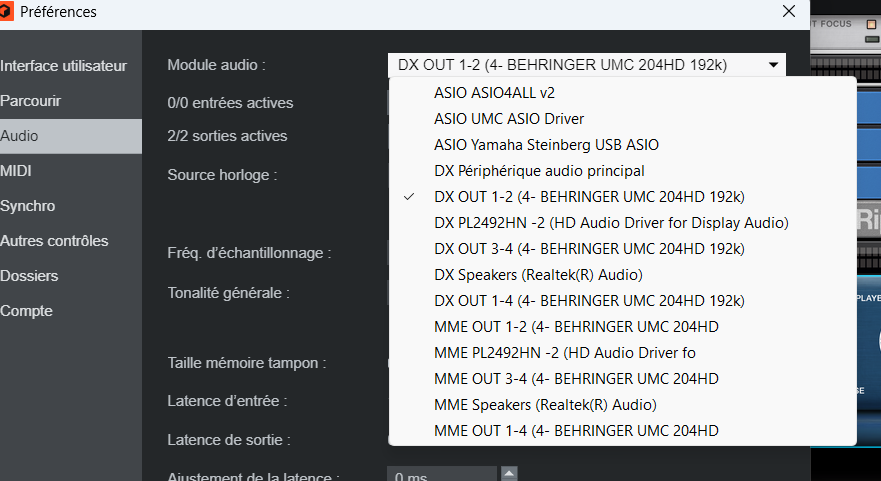Click the Module audio label
The height and width of the screenshot is (481, 881).
pyautogui.click(x=216, y=65)
